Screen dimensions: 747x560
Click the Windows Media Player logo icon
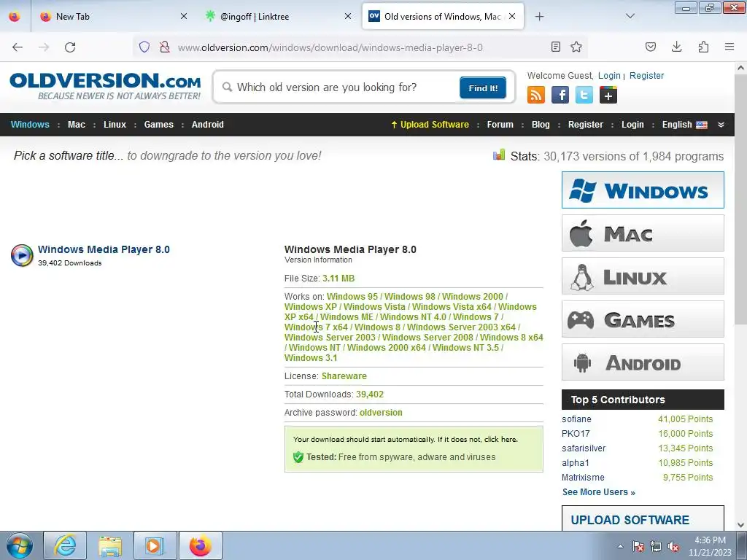[22, 255]
